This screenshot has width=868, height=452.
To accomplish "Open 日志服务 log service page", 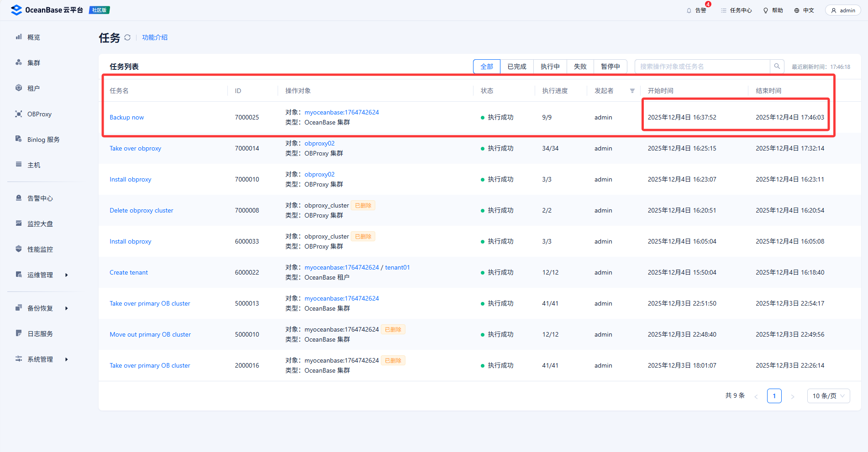I will [x=40, y=334].
